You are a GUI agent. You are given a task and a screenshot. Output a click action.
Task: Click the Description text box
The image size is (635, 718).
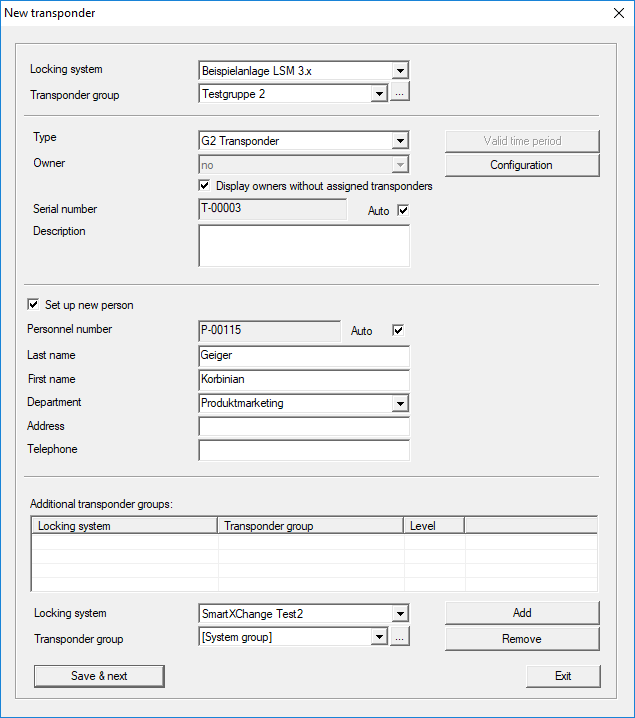[x=304, y=246]
